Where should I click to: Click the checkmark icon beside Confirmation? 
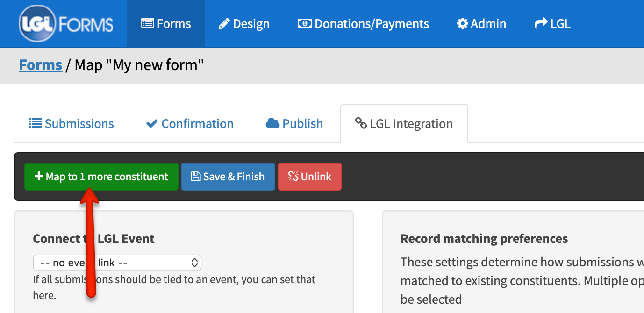(x=151, y=123)
